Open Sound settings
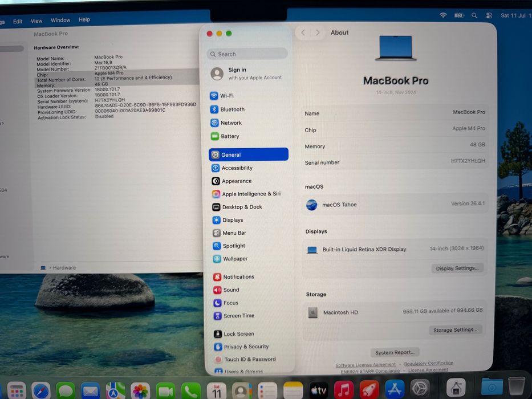Screen dimensions: 532x399 coord(226,290)
